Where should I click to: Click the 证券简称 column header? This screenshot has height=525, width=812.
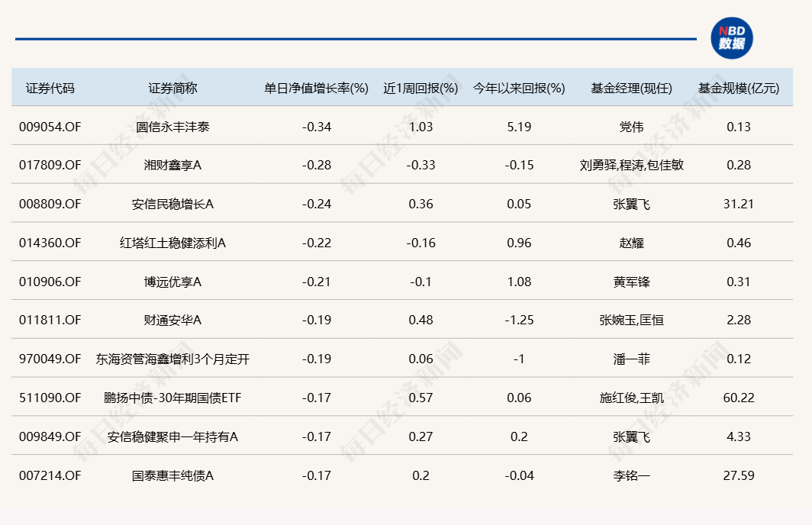pos(172,88)
